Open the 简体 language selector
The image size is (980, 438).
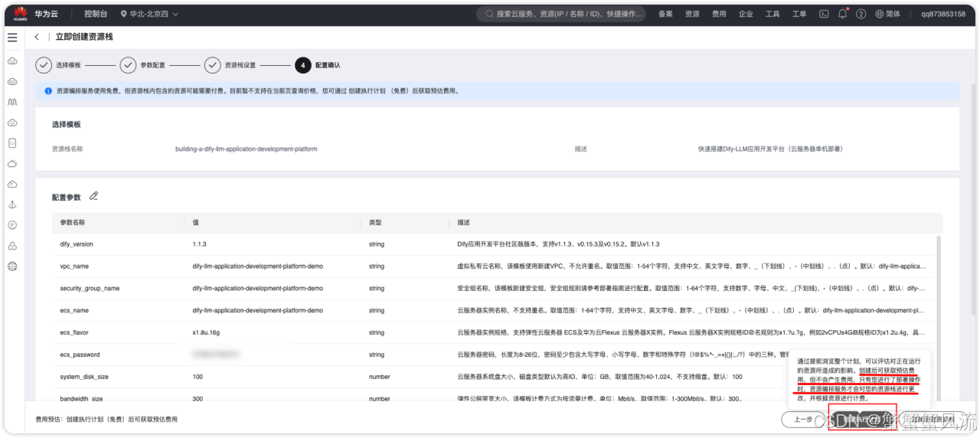pos(888,14)
